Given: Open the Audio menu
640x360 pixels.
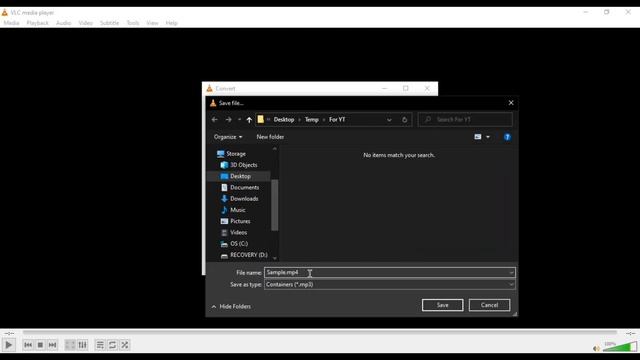Looking at the screenshot, I should (x=63, y=23).
